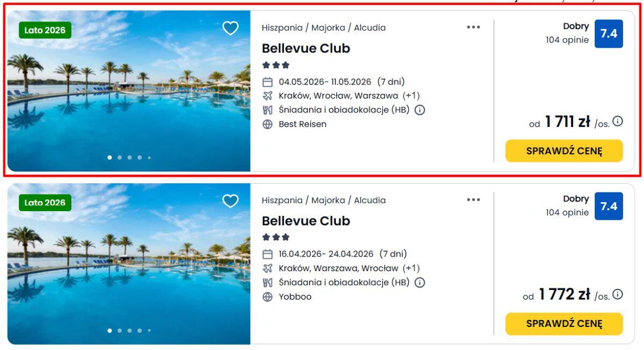The height and width of the screenshot is (350, 644).
Task: Open the second Bellevue Club hotel title
Action: [x=306, y=221]
